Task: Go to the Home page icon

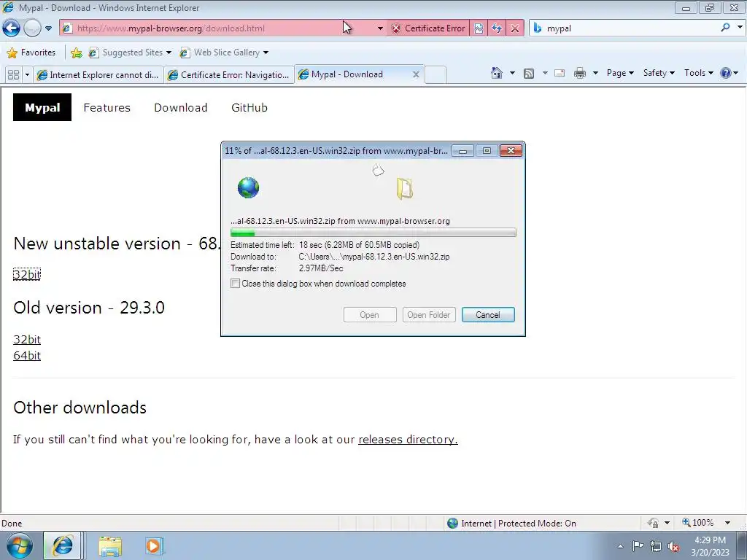Action: click(496, 73)
